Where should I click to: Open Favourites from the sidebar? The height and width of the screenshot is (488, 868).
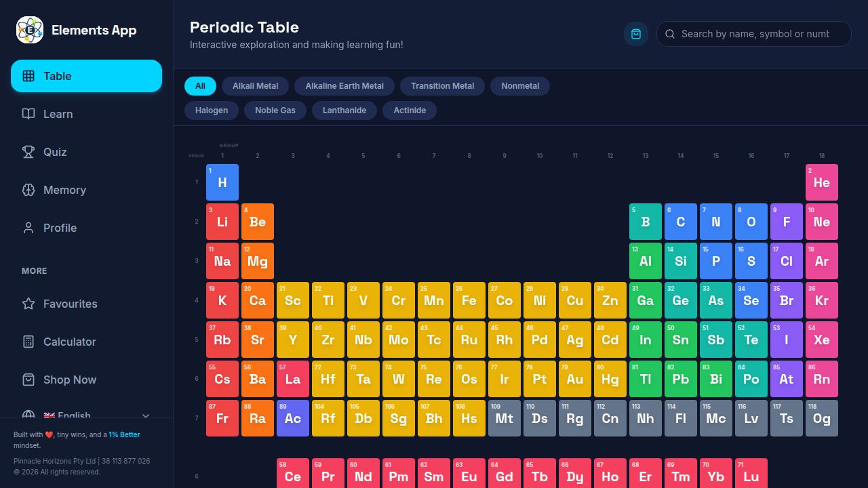click(86, 304)
